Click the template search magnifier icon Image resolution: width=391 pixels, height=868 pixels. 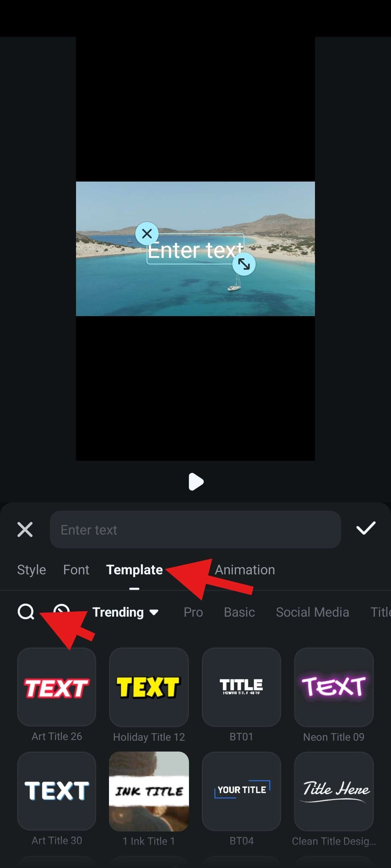26,612
